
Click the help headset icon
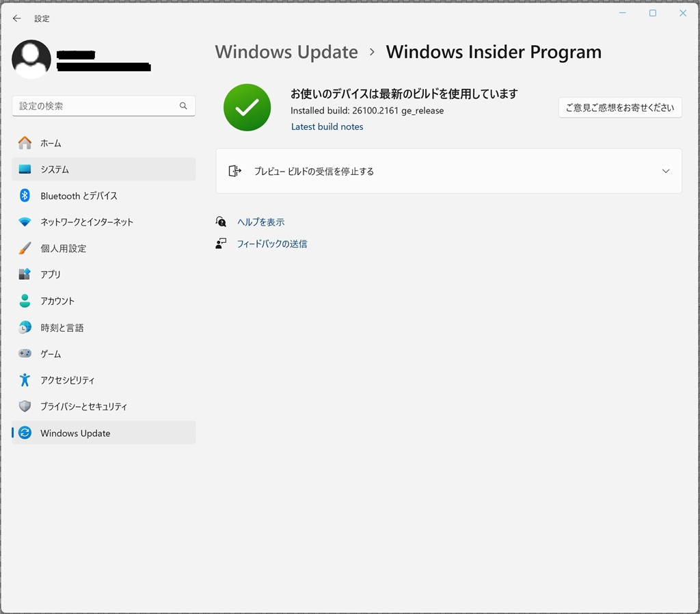(x=221, y=222)
